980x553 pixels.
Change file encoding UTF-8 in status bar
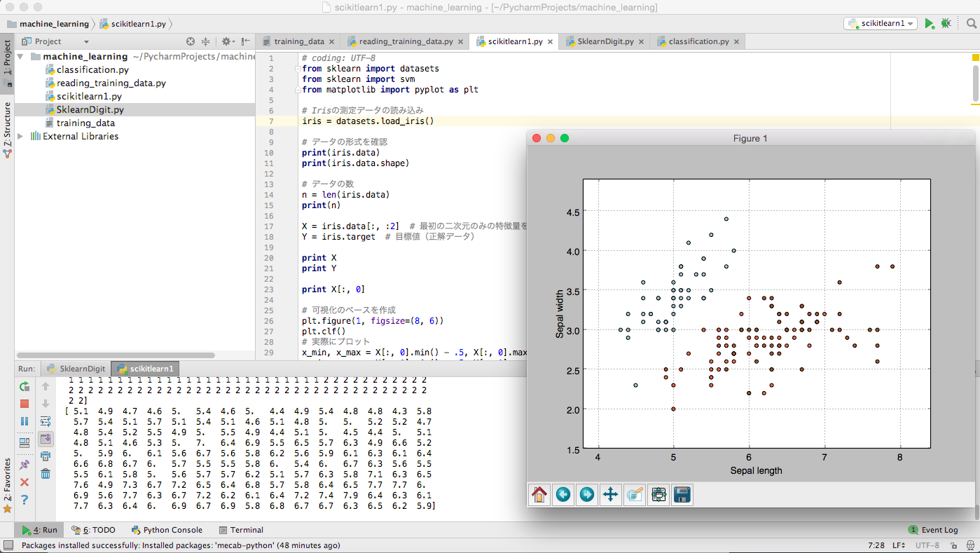click(x=927, y=545)
